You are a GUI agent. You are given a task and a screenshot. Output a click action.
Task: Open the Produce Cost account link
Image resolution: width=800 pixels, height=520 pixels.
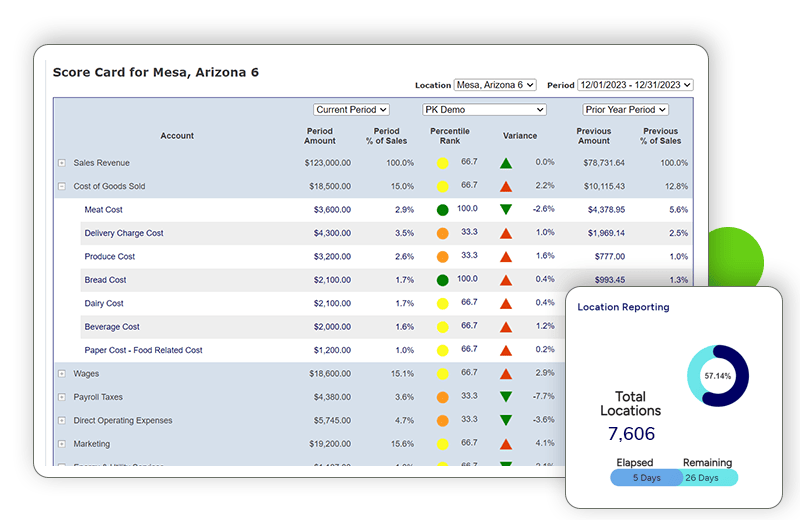[110, 257]
